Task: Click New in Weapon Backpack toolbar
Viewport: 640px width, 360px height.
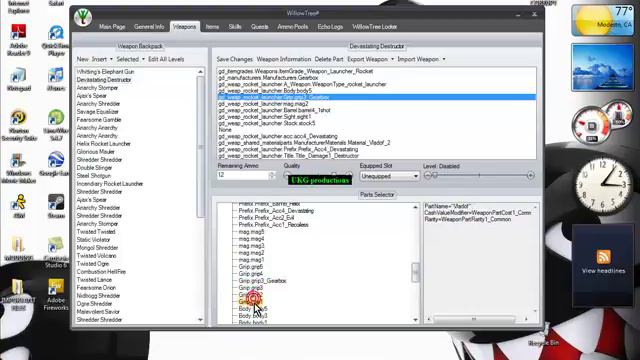Action: coord(82,59)
